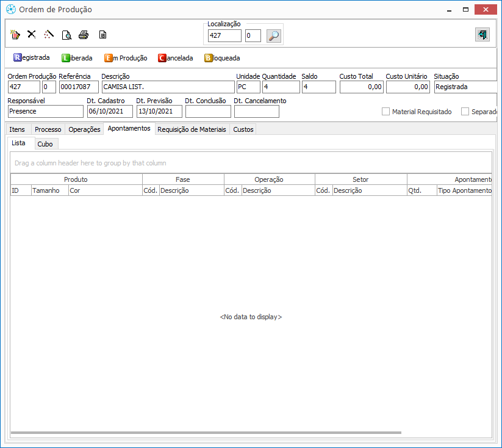Set status to Registrada
Screen dimensions: 502x448
click(x=31, y=58)
